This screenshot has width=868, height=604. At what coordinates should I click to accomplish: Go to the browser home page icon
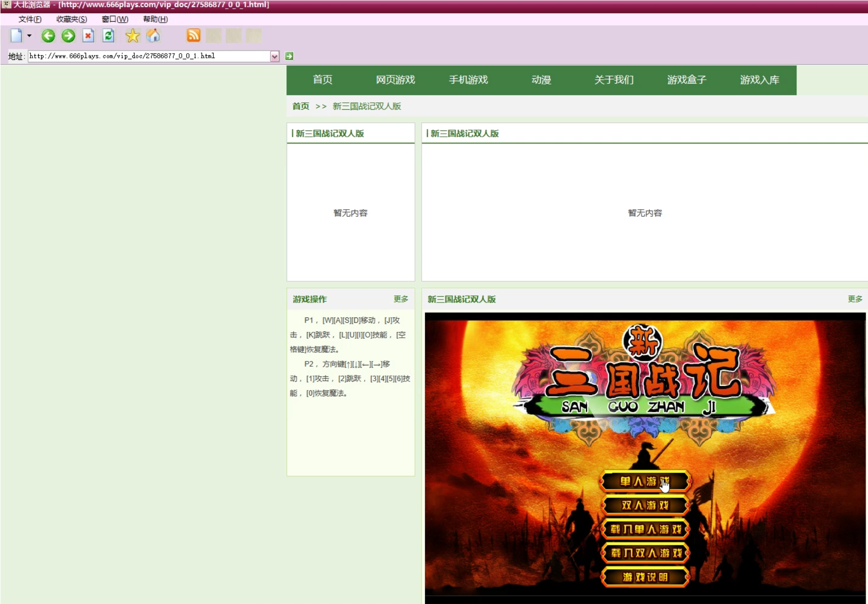coord(153,36)
